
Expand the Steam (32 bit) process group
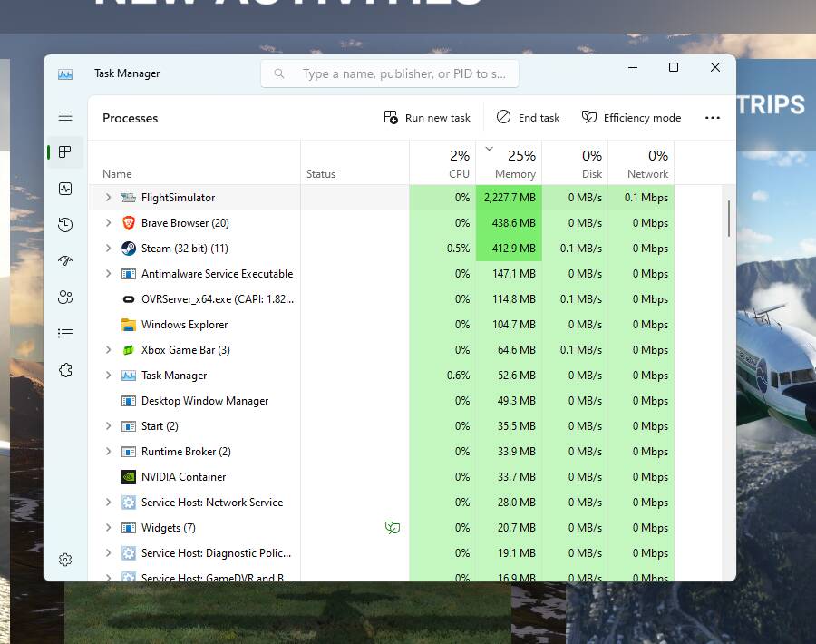pos(108,249)
